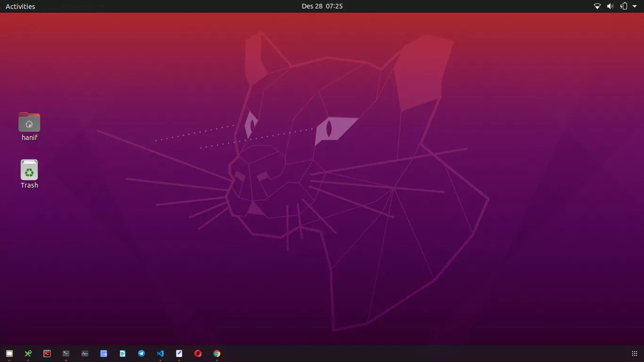Launch the Screenshot tool in dock
This screenshot has height=362, width=644.
coord(104,354)
